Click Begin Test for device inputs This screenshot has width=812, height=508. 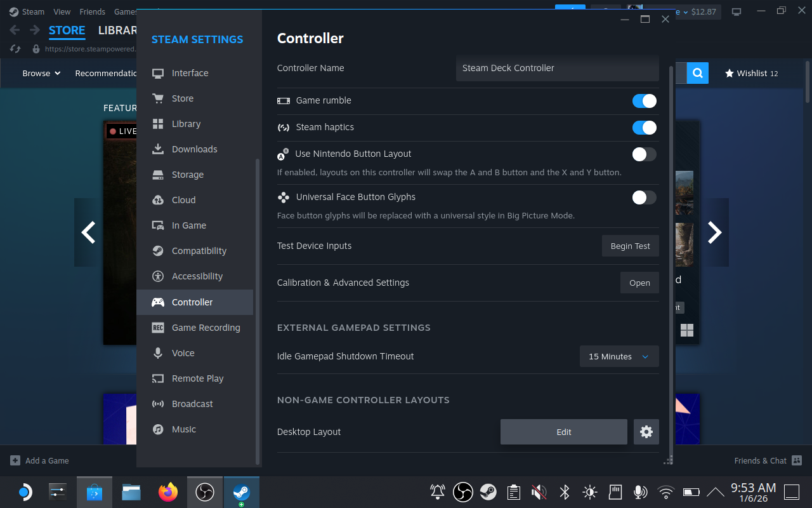coord(630,246)
